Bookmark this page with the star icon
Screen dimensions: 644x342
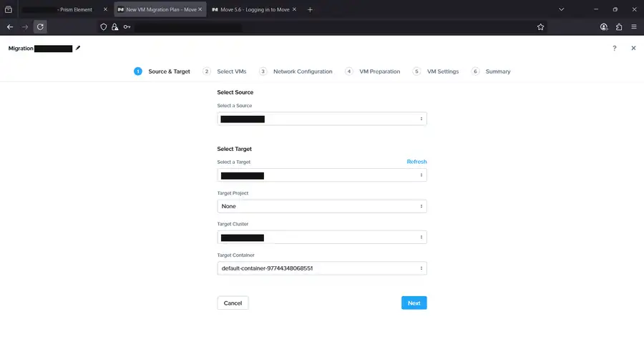[540, 26]
